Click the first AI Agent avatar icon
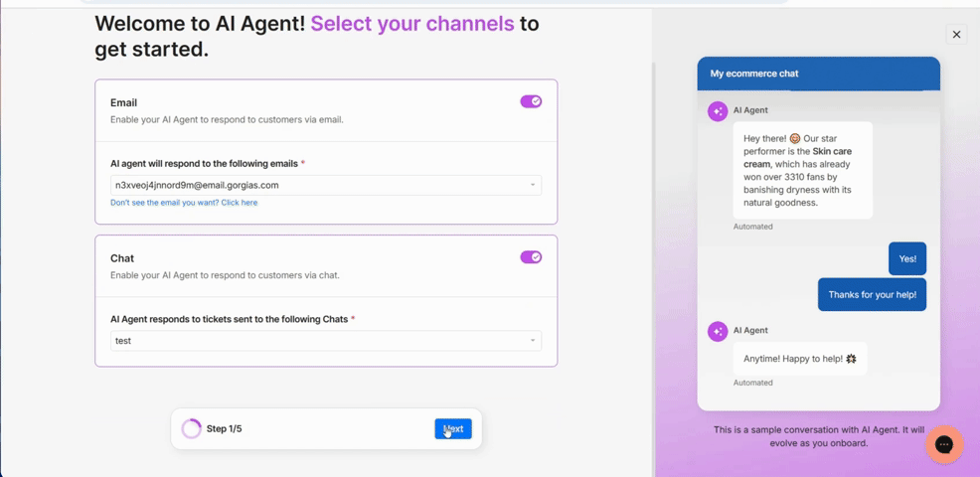The image size is (980, 477). [x=718, y=111]
